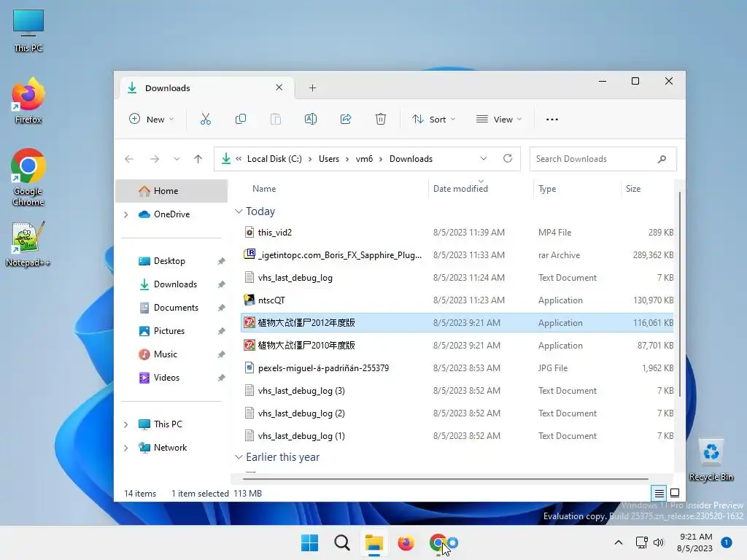This screenshot has height=560, width=747.
Task: Click the Rename icon in toolbar
Action: click(x=311, y=119)
